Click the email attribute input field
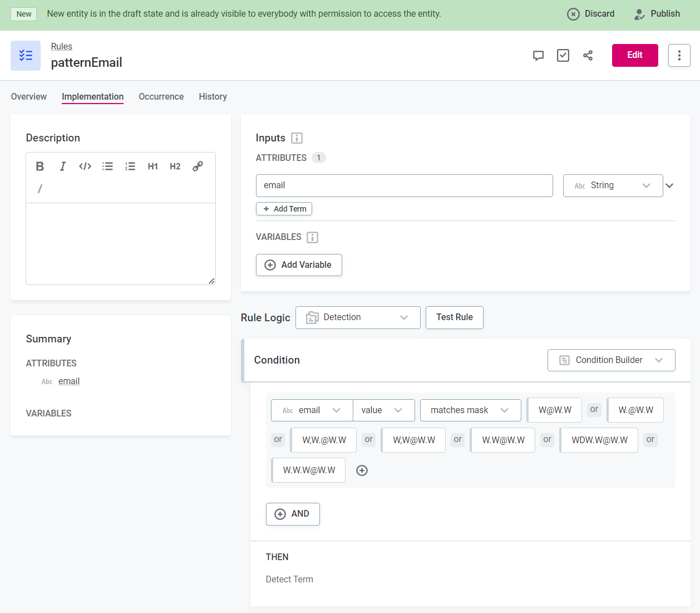Viewport: 700px width, 613px height. 404,185
